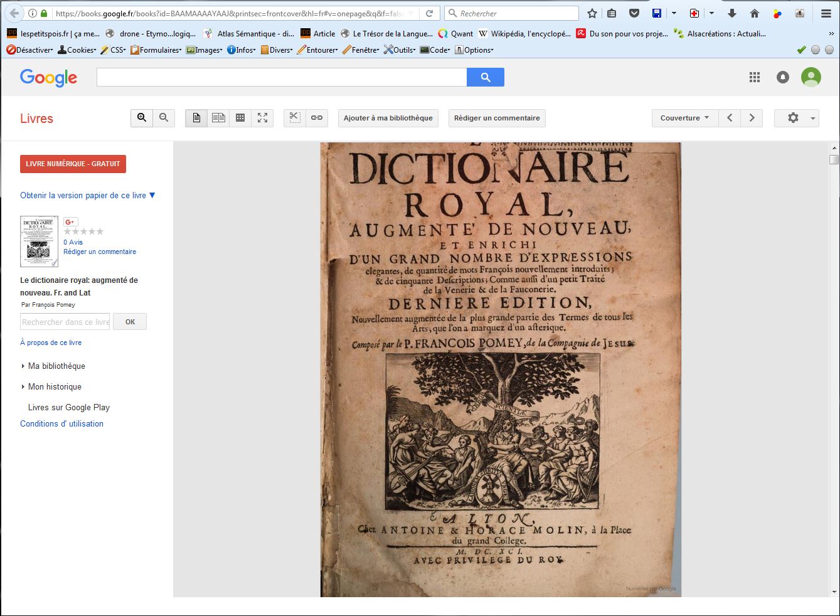
Task: Go to the next page arrow
Action: [752, 118]
